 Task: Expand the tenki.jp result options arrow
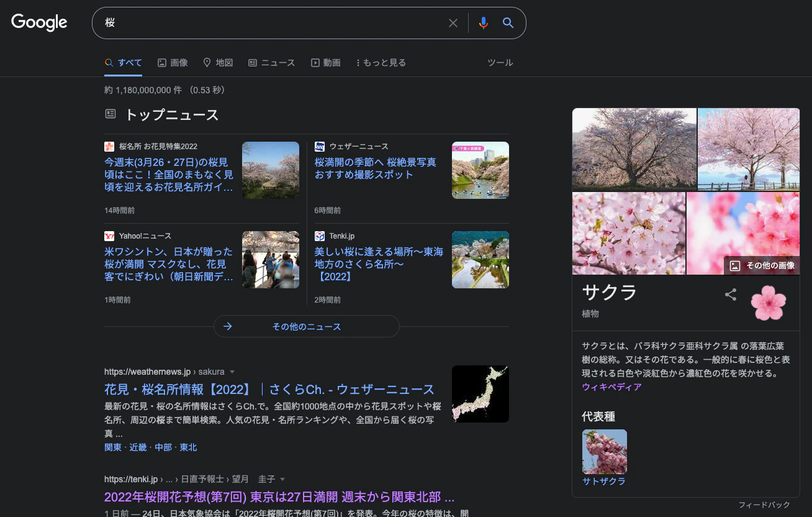click(282, 479)
